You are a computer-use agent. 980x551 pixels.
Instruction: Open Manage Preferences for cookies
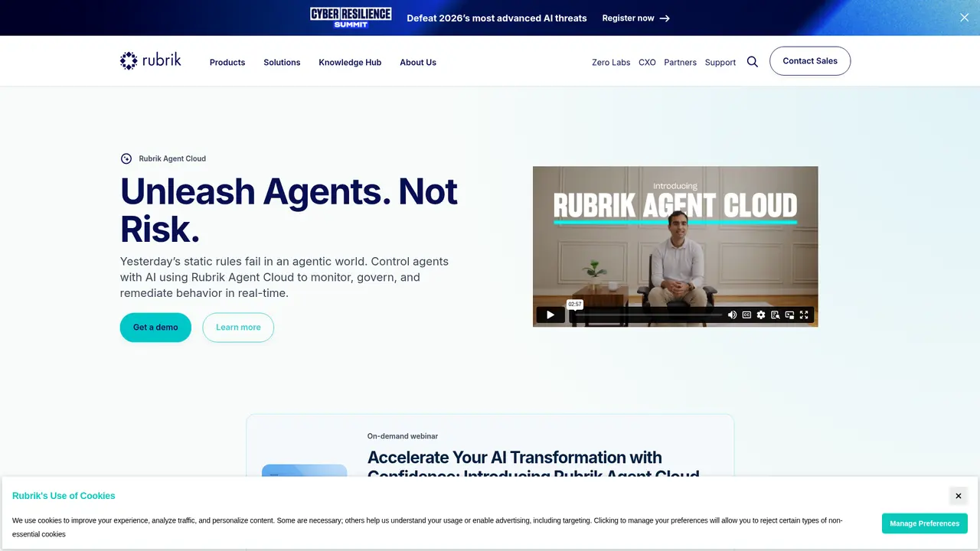(x=924, y=523)
